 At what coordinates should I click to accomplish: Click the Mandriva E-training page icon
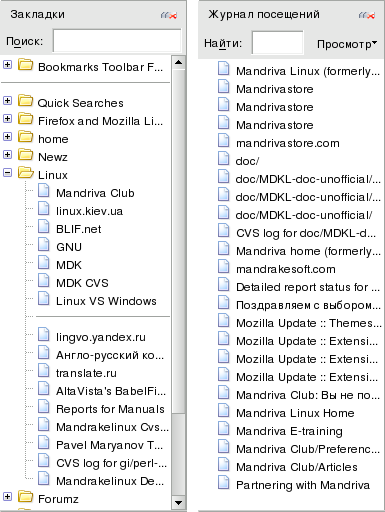tap(224, 429)
